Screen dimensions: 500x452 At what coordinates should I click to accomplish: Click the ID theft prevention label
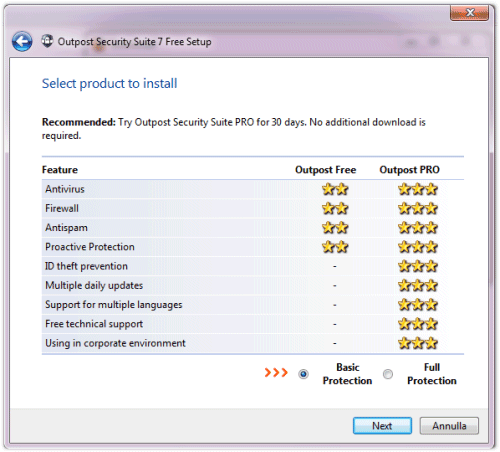coord(86,266)
